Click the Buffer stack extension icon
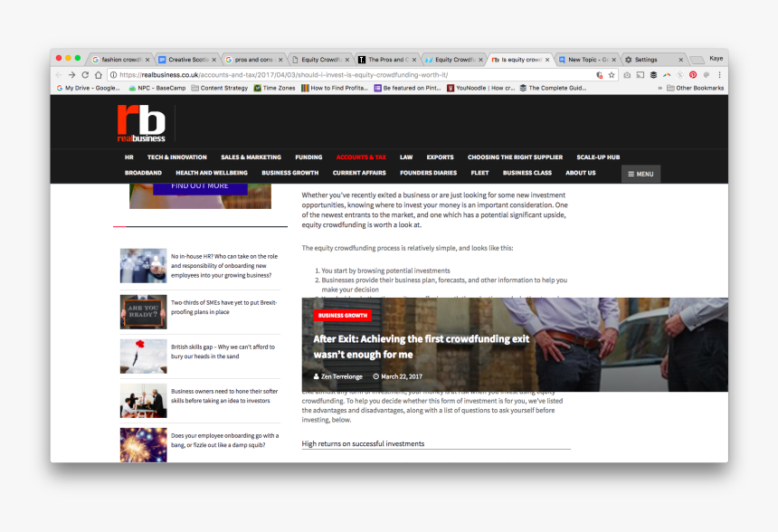The height and width of the screenshot is (532, 778). point(652,74)
